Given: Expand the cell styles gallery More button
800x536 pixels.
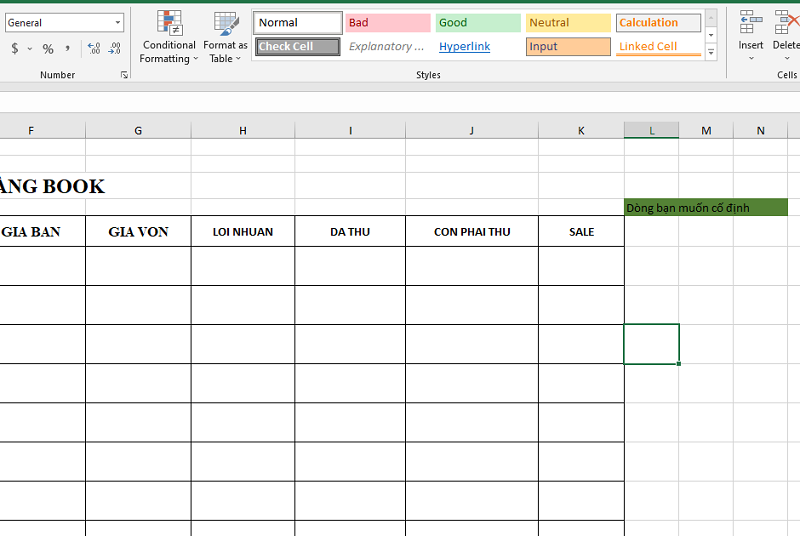Looking at the screenshot, I should (711, 53).
